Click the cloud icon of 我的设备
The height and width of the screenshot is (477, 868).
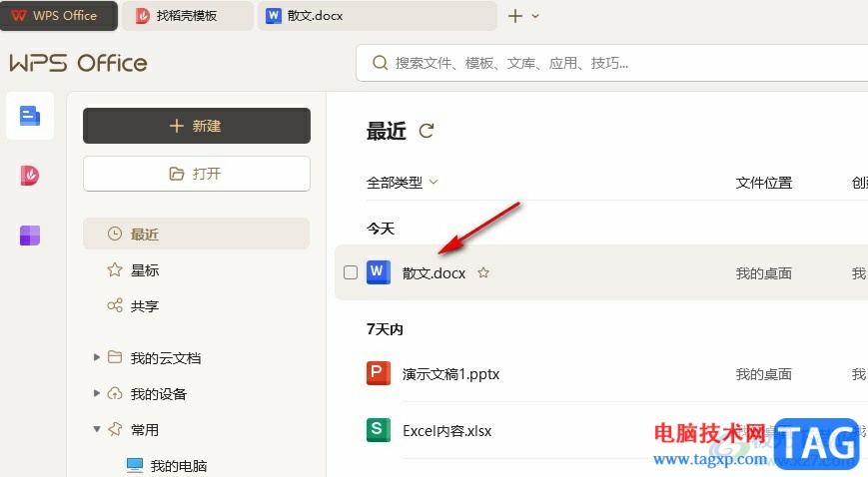tap(115, 393)
